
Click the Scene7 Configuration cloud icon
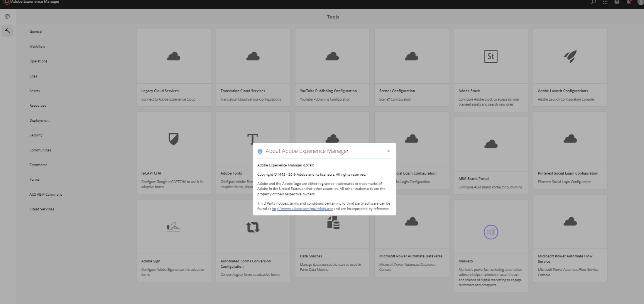pos(412,57)
